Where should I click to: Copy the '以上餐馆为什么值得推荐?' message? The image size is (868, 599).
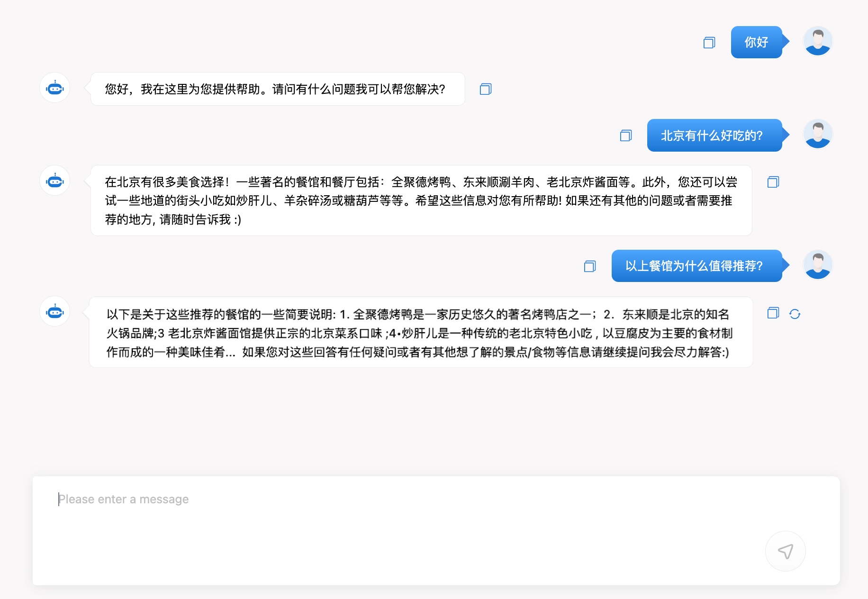[x=589, y=266]
